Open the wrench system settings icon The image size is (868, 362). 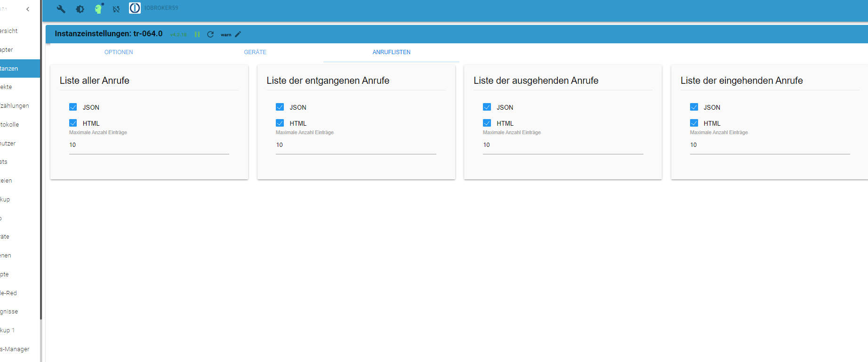pyautogui.click(x=61, y=9)
